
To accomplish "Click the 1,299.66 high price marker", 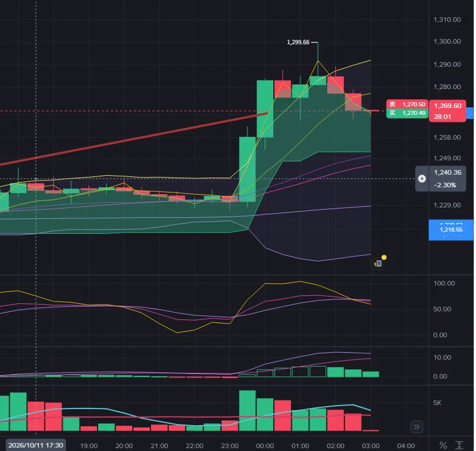I will click(298, 42).
